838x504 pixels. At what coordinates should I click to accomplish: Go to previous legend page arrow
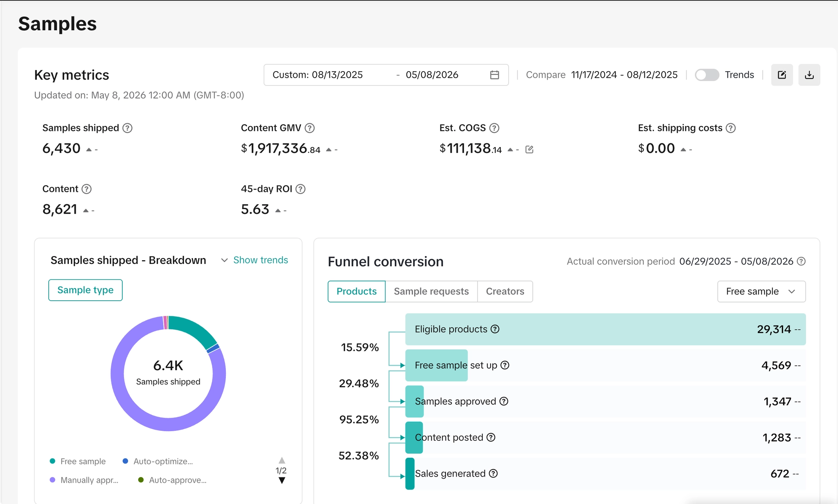(x=282, y=461)
